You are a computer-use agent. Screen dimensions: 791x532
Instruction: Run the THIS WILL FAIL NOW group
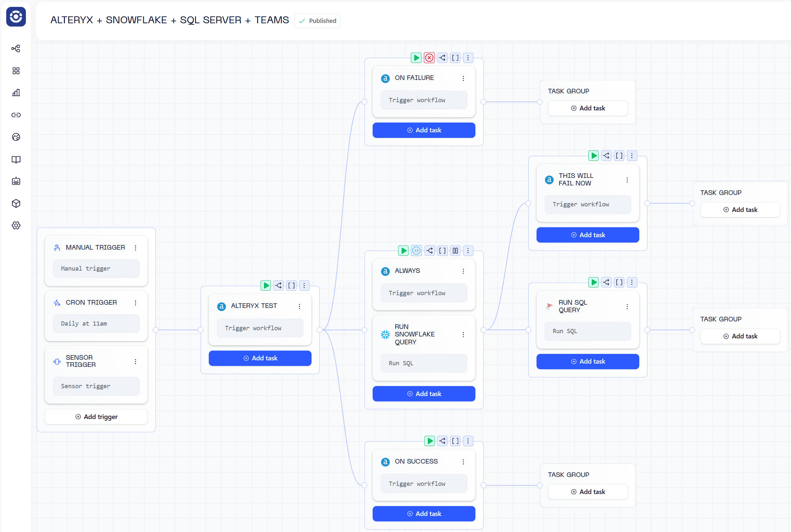(593, 156)
